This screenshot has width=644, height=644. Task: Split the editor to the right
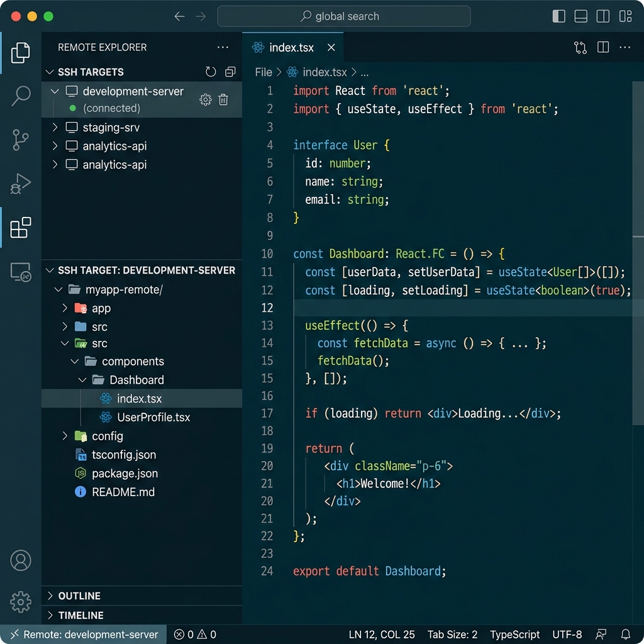(603, 47)
